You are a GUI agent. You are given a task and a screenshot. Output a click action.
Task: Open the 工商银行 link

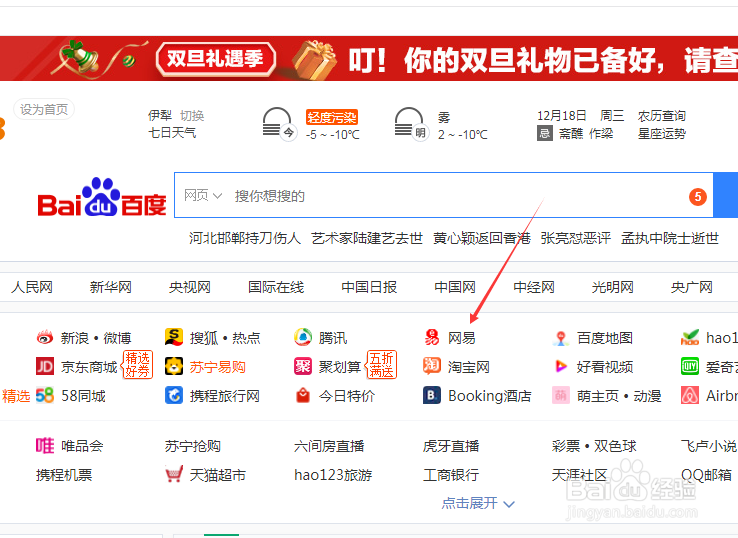[x=451, y=474]
